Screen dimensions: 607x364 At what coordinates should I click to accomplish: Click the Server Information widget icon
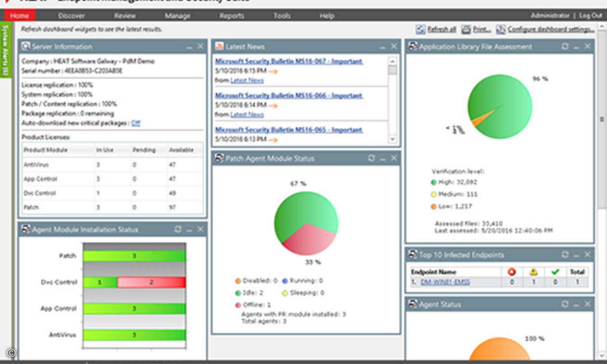click(x=26, y=47)
